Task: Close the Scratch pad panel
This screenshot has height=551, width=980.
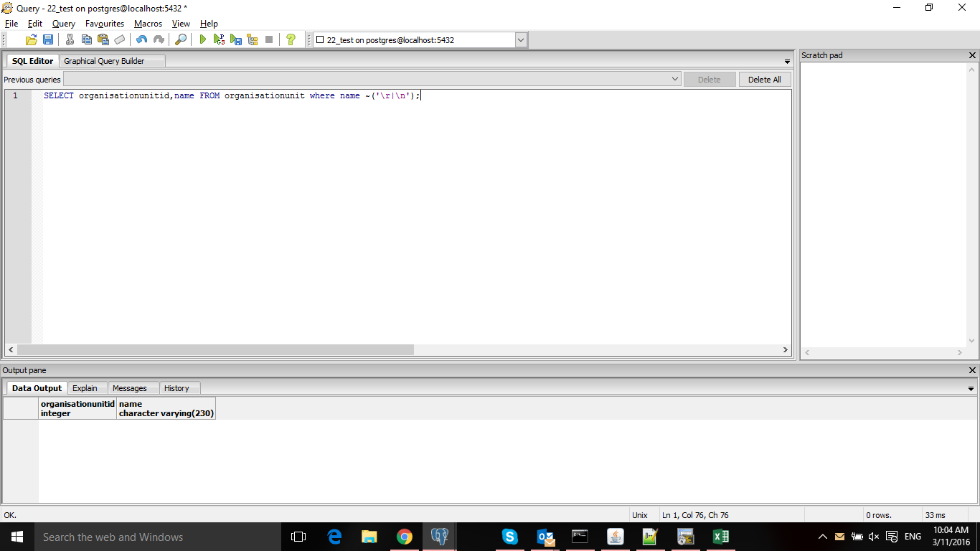Action: (x=972, y=55)
